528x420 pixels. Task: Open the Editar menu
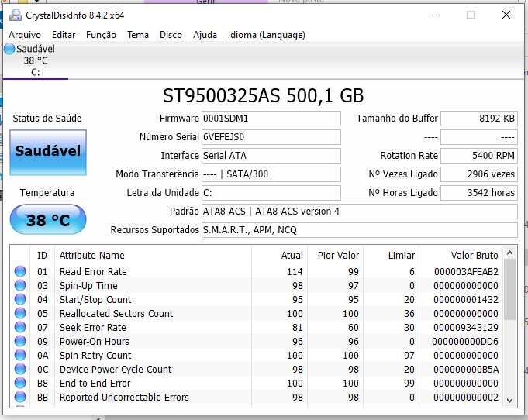[64, 35]
